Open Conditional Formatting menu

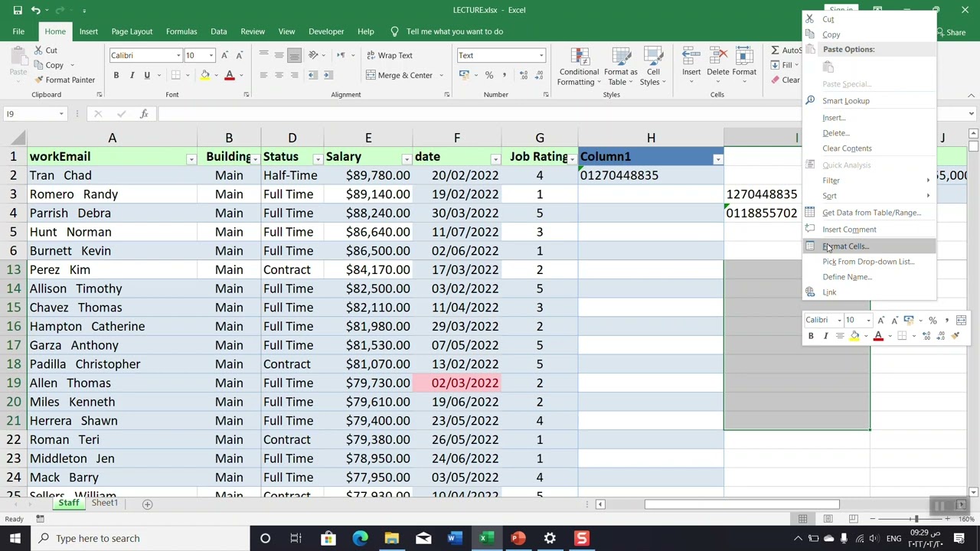(x=579, y=66)
